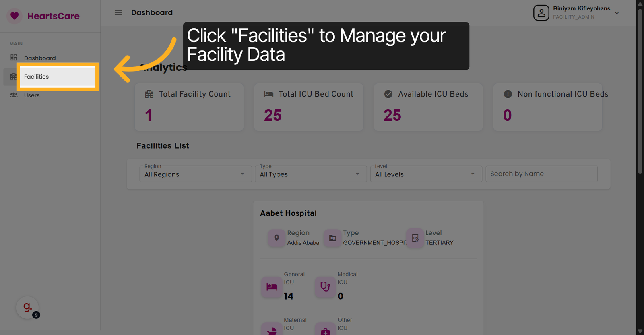This screenshot has height=335, width=644.
Task: Click the Medical ICU stethoscope icon
Action: click(x=325, y=287)
